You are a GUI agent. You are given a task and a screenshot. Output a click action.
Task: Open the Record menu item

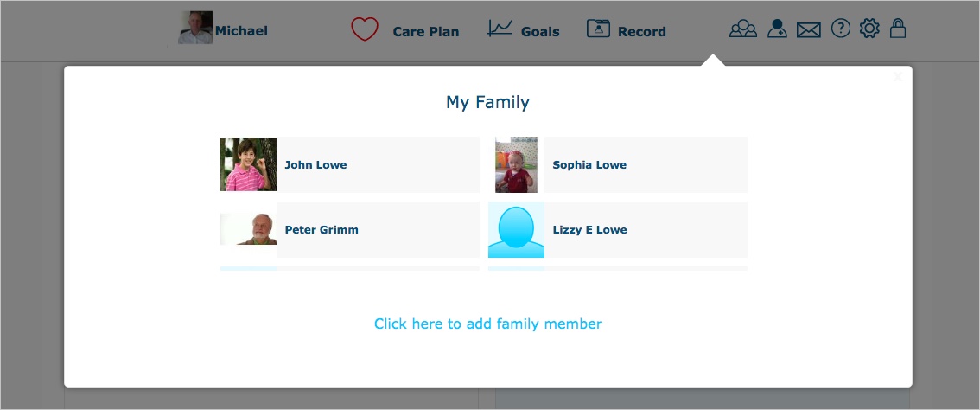tap(642, 32)
